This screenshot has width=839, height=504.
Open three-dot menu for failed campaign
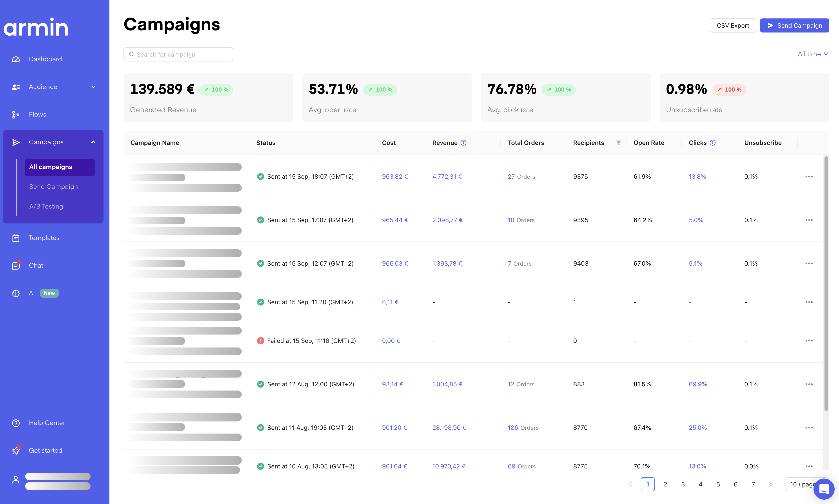pos(809,341)
